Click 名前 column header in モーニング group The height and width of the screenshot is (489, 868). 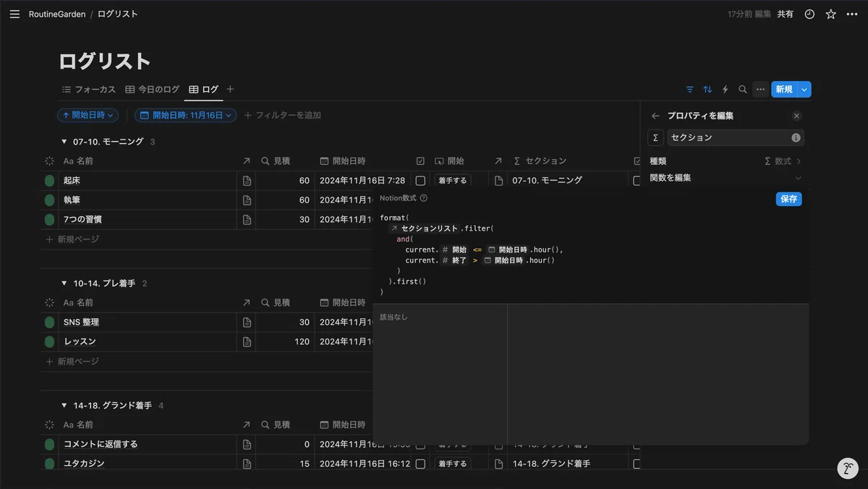click(x=78, y=161)
